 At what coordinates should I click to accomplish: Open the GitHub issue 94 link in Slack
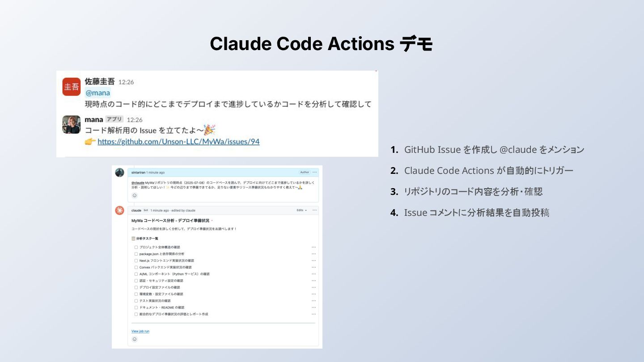178,142
